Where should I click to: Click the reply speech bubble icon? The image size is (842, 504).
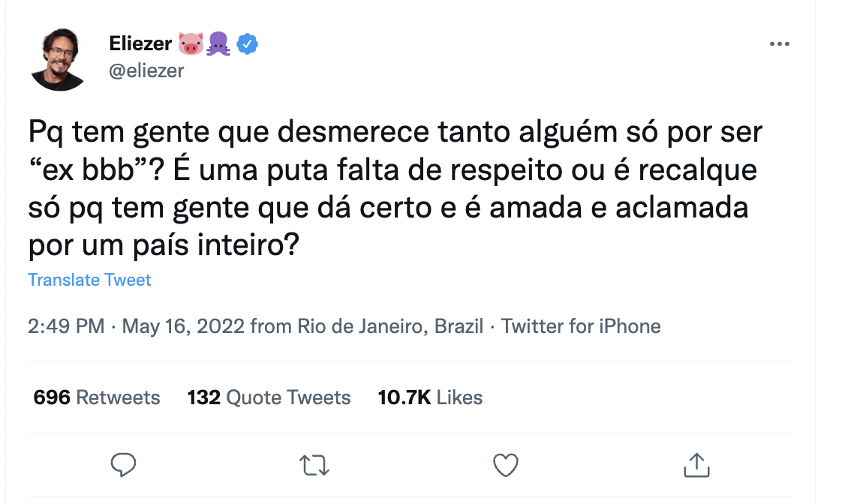pos(122,465)
